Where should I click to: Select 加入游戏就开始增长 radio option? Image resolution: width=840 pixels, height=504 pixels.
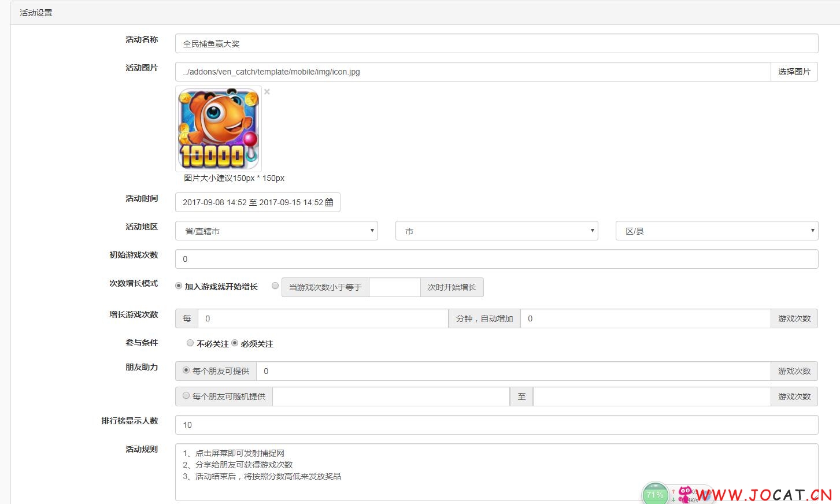click(179, 286)
